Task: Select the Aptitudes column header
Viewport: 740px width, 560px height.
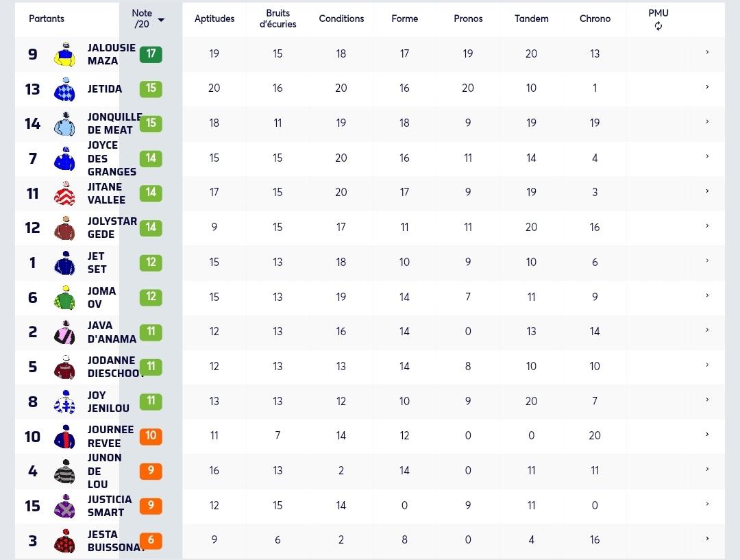Action: (214, 19)
